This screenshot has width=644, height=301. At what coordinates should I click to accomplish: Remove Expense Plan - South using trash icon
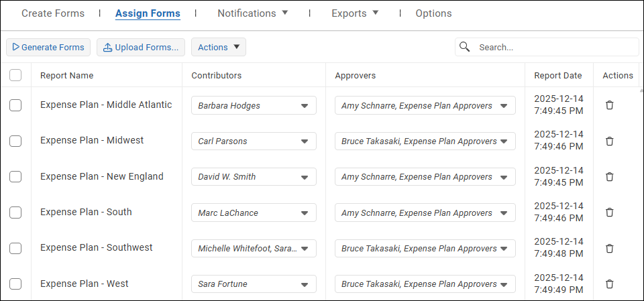click(609, 213)
